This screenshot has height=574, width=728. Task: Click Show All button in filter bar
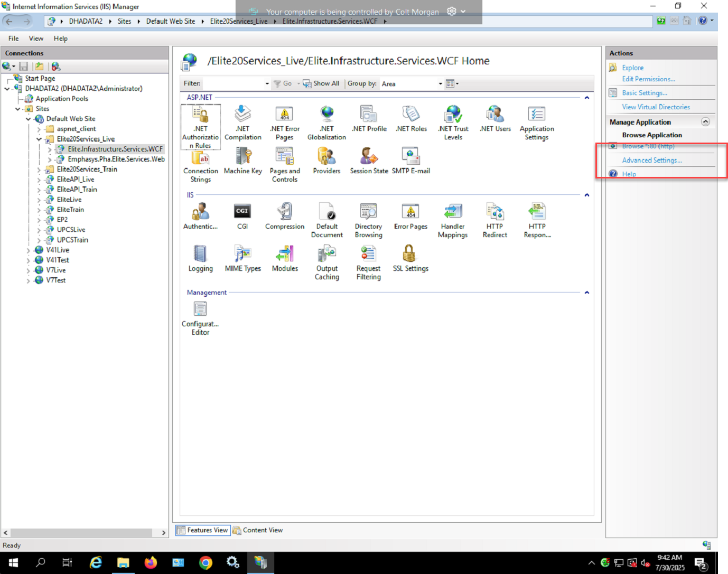pyautogui.click(x=321, y=83)
